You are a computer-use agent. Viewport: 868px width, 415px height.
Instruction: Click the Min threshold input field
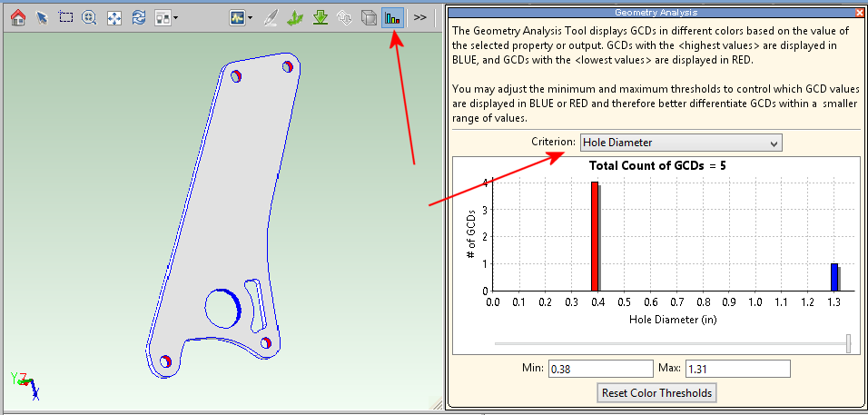click(600, 369)
